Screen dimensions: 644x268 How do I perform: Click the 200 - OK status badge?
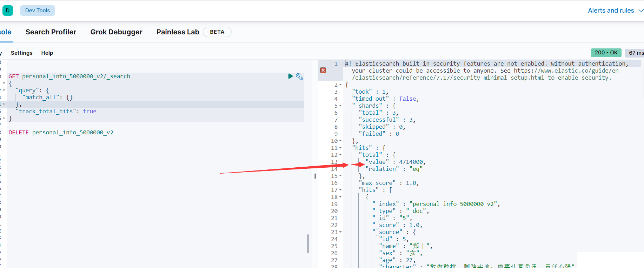[x=606, y=53]
